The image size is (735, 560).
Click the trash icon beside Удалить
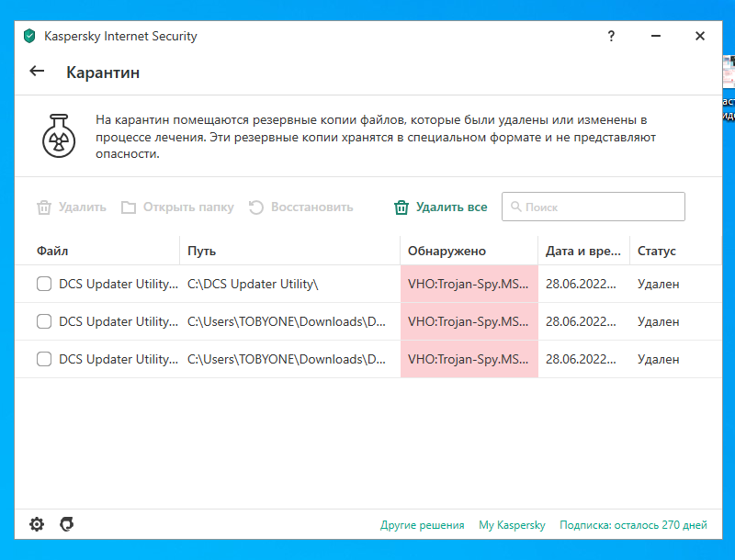pyautogui.click(x=44, y=207)
